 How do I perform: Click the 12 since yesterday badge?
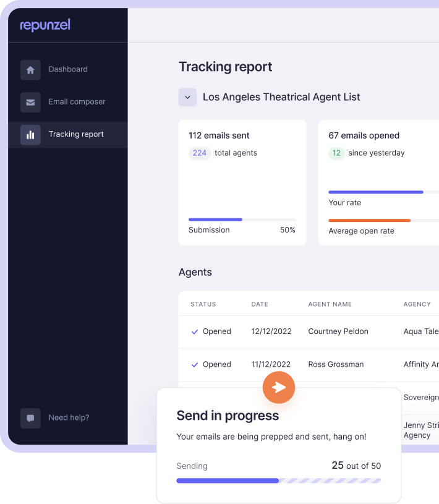pos(336,153)
